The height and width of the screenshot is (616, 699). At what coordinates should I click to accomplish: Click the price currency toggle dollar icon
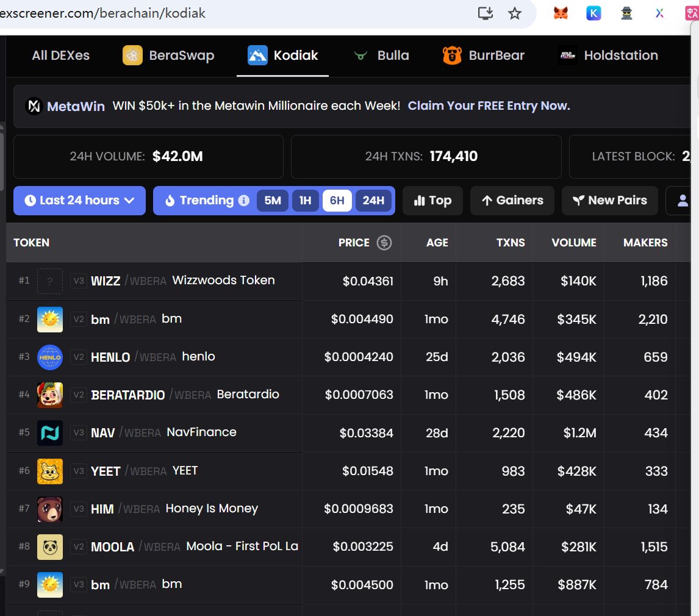[x=384, y=243]
